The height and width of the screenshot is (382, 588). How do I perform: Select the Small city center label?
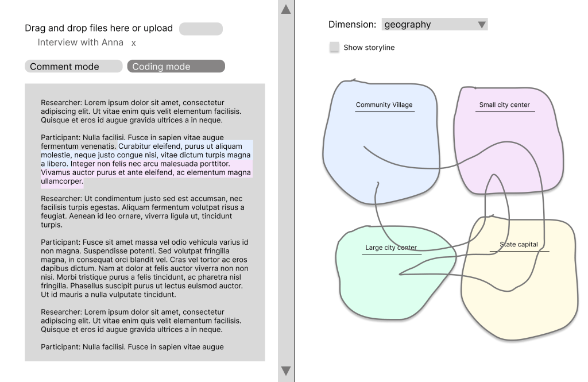click(x=504, y=105)
